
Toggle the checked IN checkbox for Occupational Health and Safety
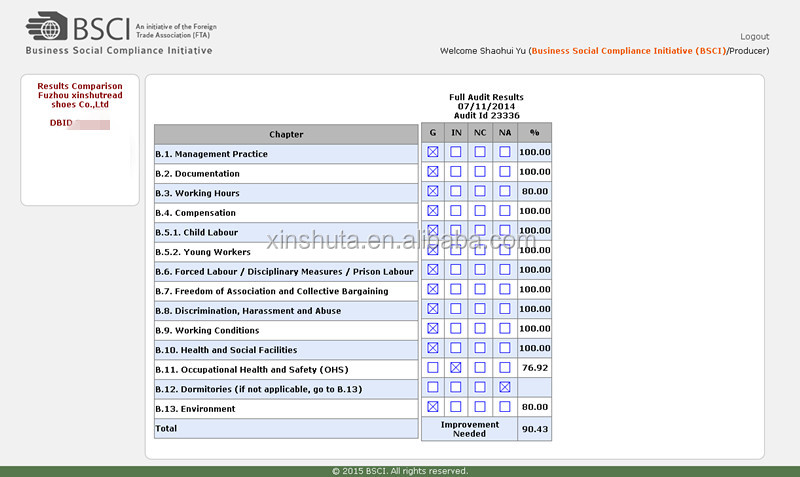tap(456, 367)
